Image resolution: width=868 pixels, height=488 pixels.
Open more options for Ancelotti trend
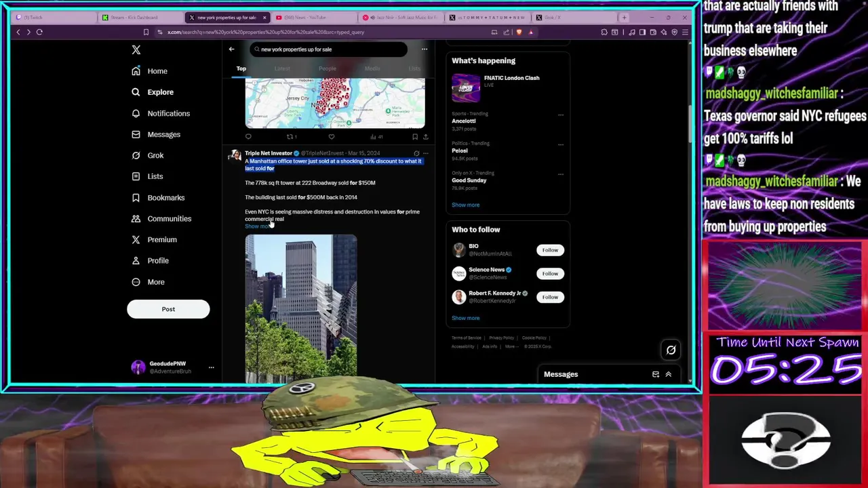561,115
